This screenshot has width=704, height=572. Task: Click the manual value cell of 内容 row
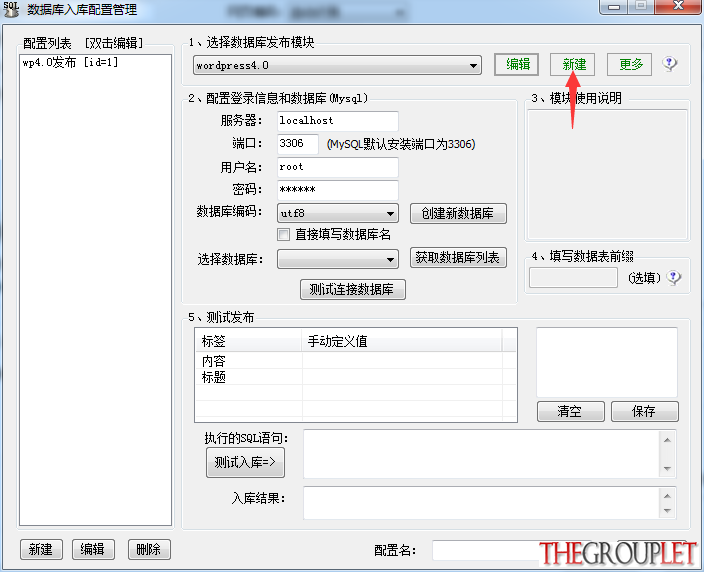tap(402, 361)
